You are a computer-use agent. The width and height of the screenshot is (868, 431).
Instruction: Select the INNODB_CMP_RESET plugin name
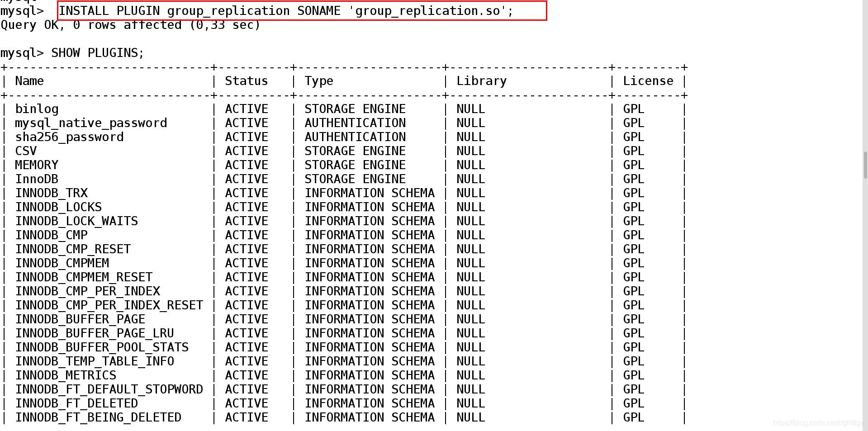pyautogui.click(x=73, y=249)
